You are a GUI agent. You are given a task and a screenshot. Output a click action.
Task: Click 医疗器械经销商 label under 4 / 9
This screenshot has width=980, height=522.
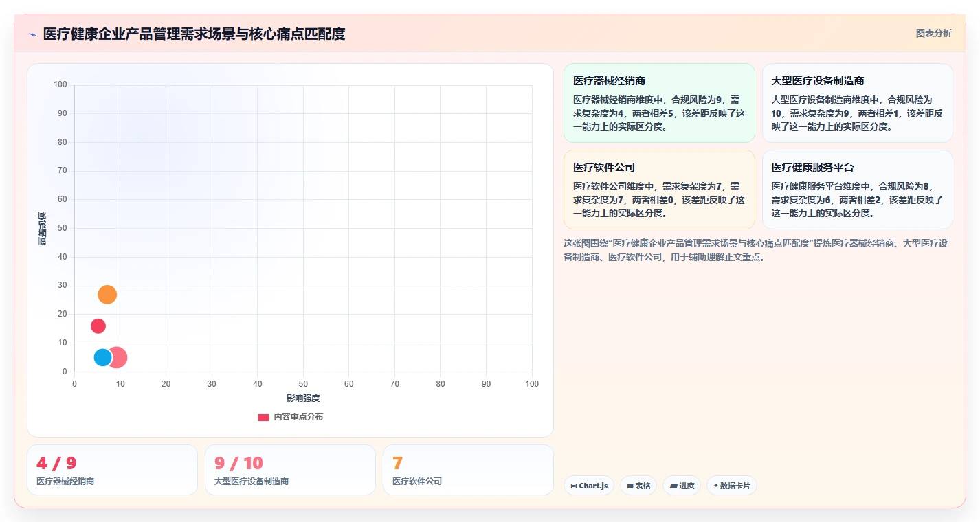pyautogui.click(x=65, y=481)
